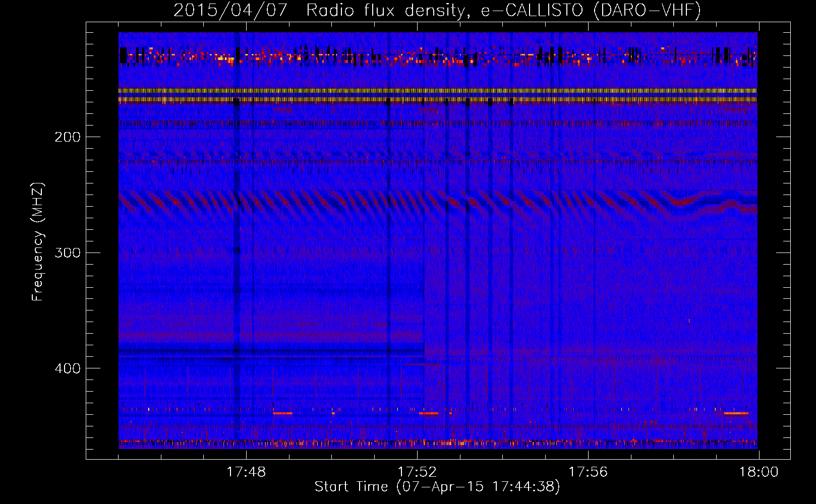Select the 300 frequency axis label
The width and height of the screenshot is (816, 504).
tap(67, 253)
